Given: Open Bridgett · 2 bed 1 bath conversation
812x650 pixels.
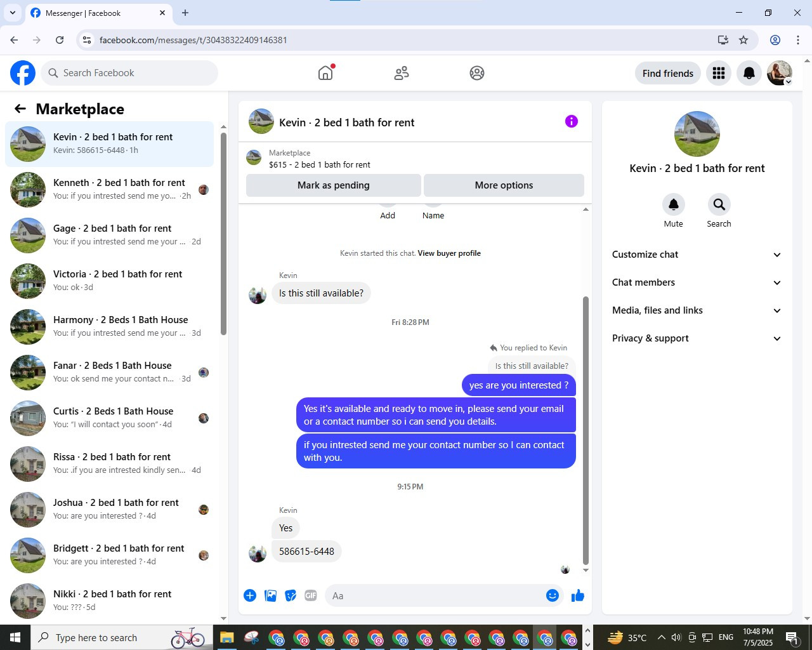Looking at the screenshot, I should (x=109, y=555).
